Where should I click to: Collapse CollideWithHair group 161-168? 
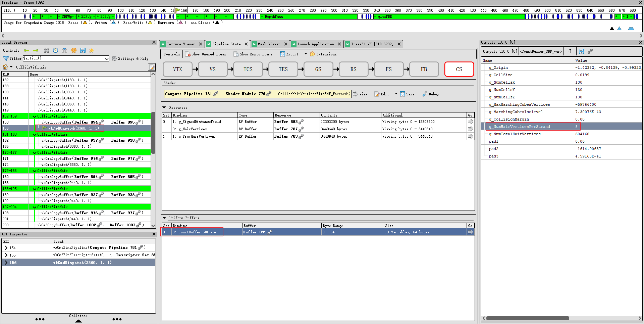click(x=35, y=134)
